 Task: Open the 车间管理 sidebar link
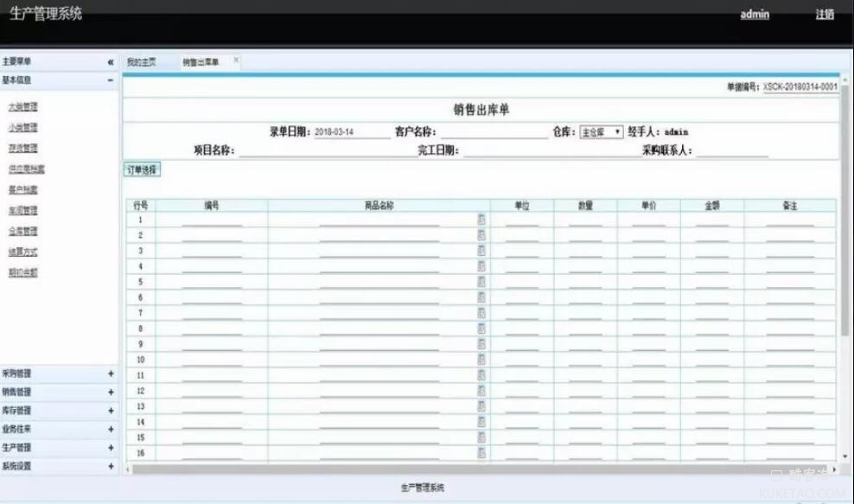tap(22, 210)
